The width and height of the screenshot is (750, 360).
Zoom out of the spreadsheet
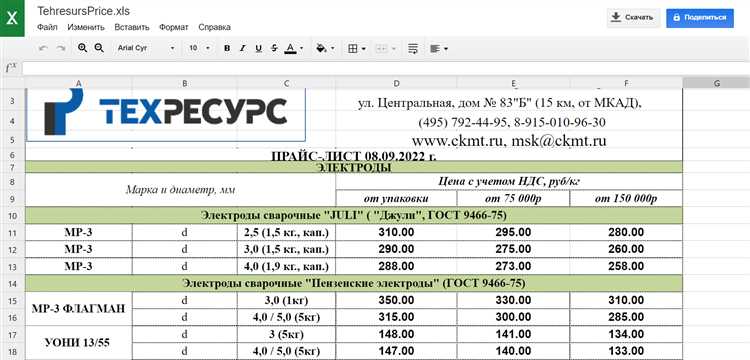pos(99,48)
